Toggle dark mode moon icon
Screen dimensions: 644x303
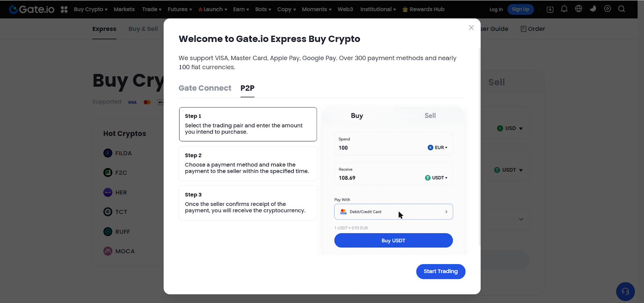(593, 9)
